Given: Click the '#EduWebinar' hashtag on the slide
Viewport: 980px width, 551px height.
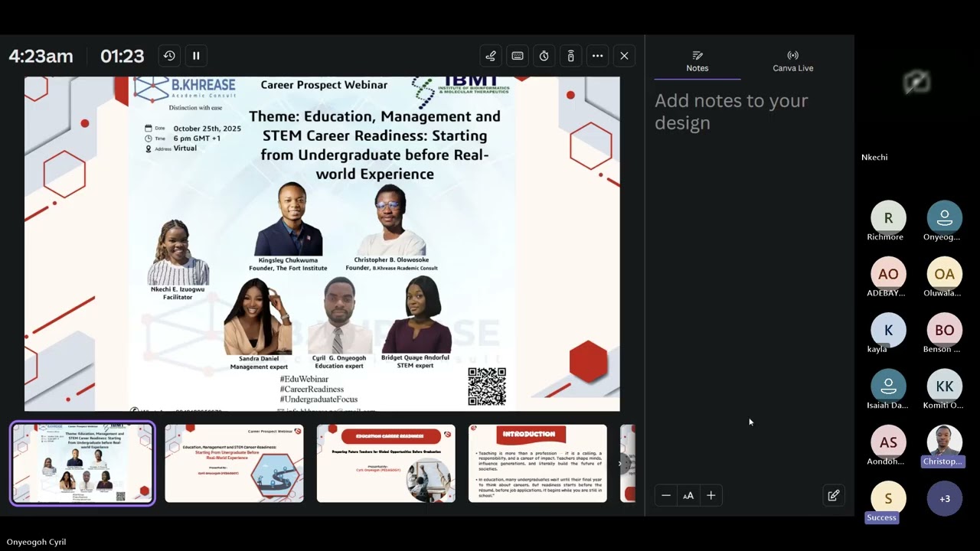Looking at the screenshot, I should click(x=304, y=379).
